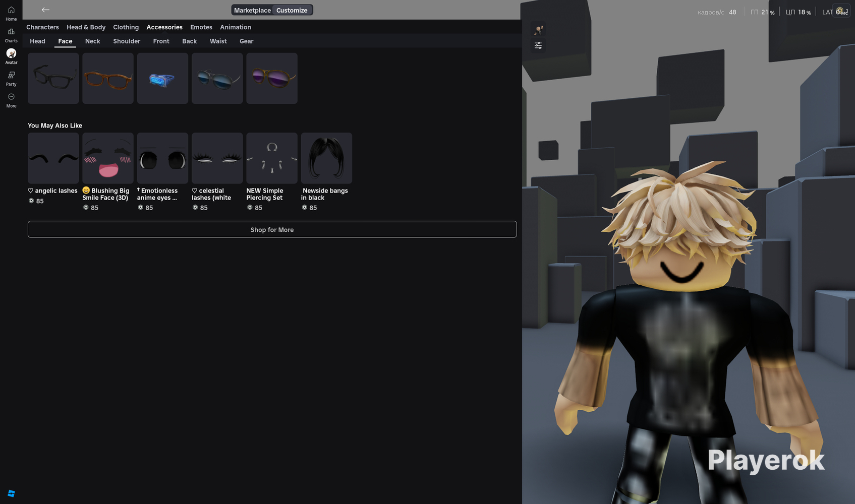Equip the blue glowing visor

pyautogui.click(x=162, y=79)
